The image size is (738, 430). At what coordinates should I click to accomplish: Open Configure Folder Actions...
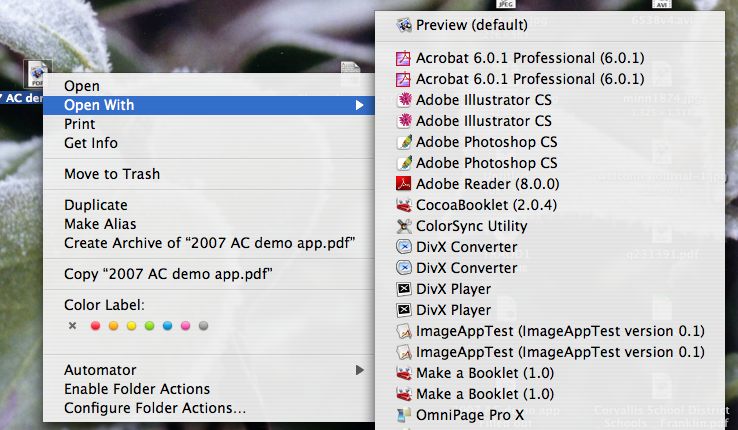209,408
